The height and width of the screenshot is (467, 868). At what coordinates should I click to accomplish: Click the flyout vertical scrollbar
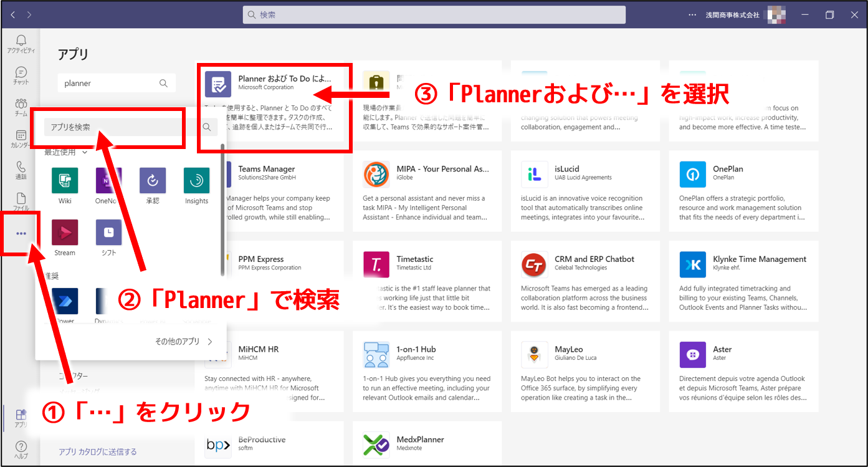[222, 209]
